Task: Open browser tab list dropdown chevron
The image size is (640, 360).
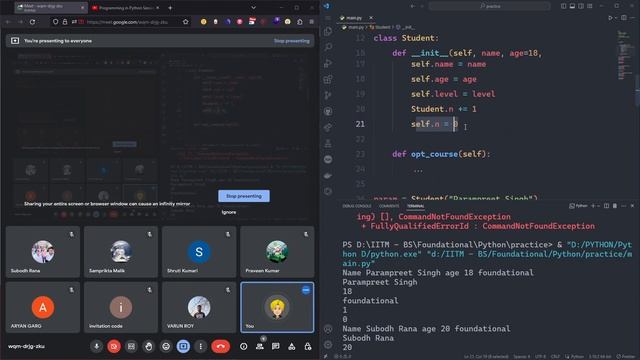Action: (253, 8)
